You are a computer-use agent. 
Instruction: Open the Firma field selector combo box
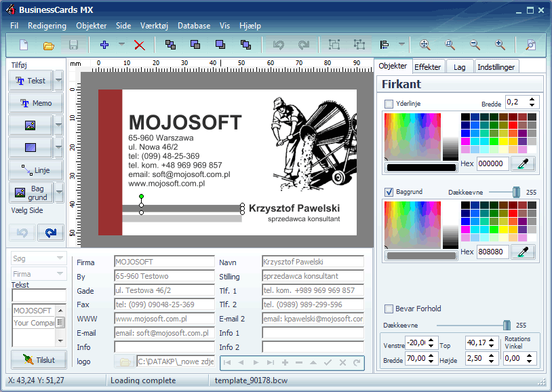[39, 274]
